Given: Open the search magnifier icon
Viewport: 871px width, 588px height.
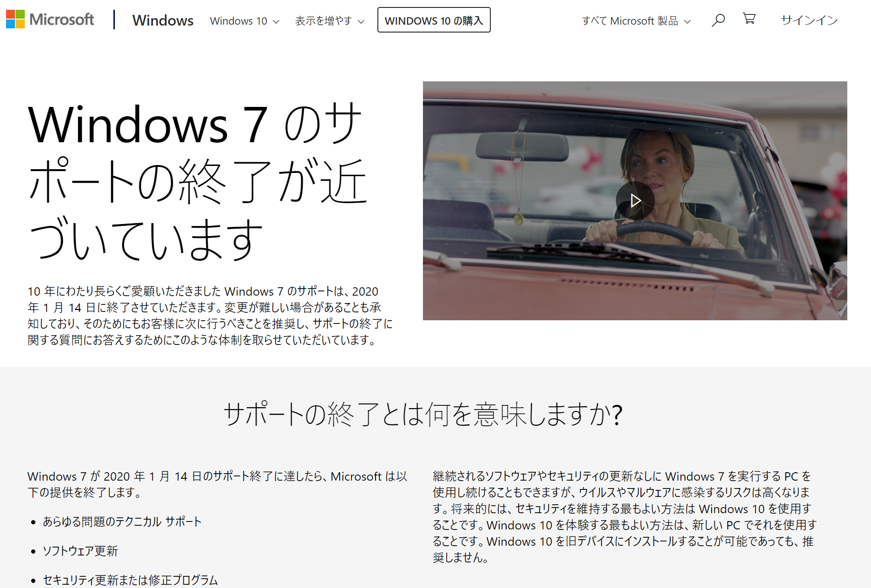Looking at the screenshot, I should click(x=718, y=20).
